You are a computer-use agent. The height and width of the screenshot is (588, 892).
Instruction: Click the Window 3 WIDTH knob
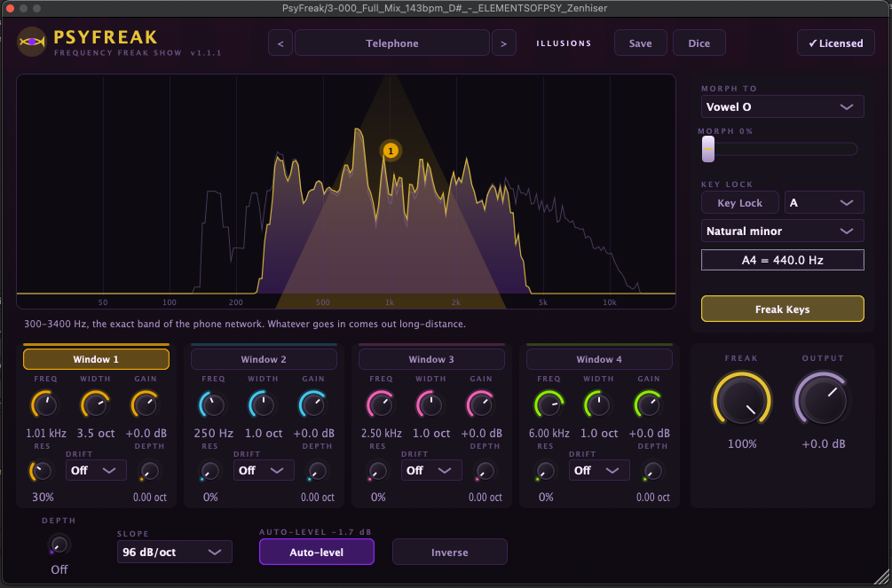coord(430,405)
